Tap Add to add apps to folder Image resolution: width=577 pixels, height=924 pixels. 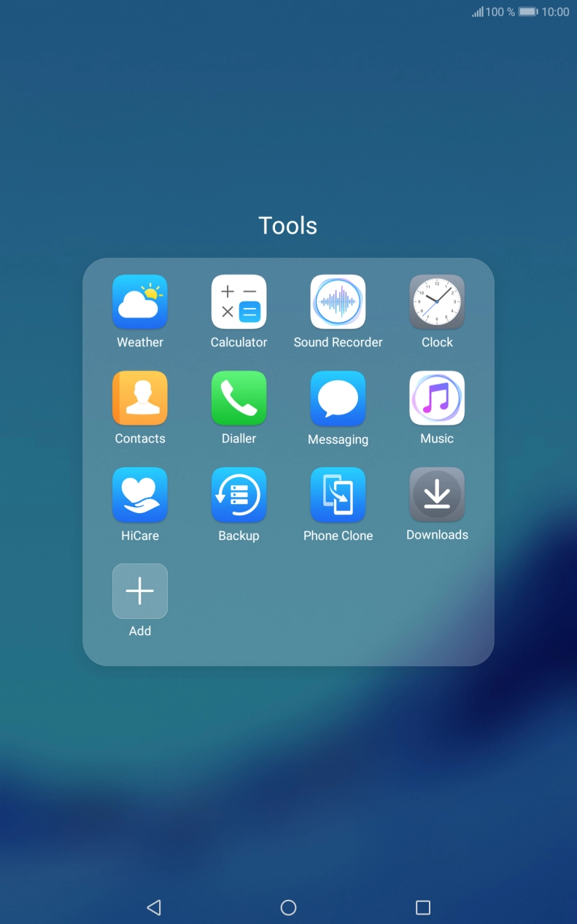coord(140,591)
